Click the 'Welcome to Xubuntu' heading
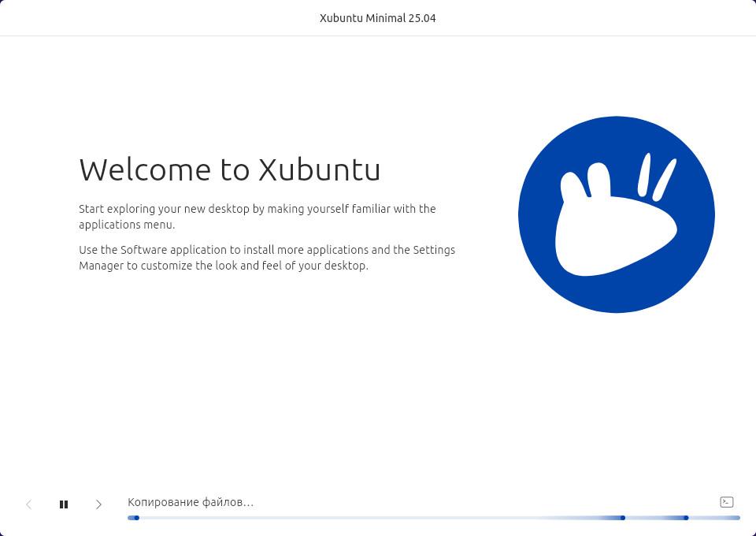Image resolution: width=756 pixels, height=536 pixels. click(229, 169)
